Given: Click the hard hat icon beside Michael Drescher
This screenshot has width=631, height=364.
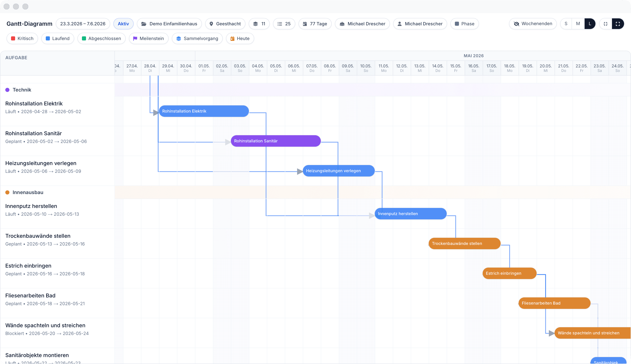Looking at the screenshot, I should click(342, 24).
